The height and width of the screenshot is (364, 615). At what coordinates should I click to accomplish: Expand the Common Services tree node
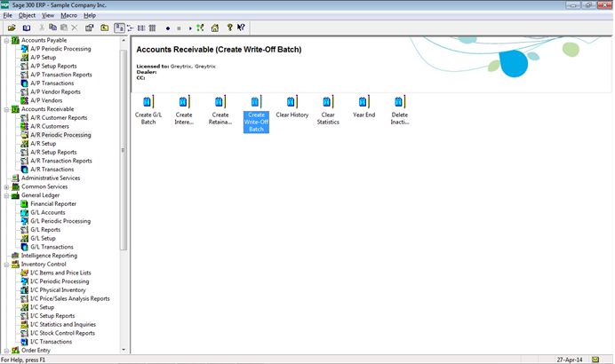pos(6,187)
